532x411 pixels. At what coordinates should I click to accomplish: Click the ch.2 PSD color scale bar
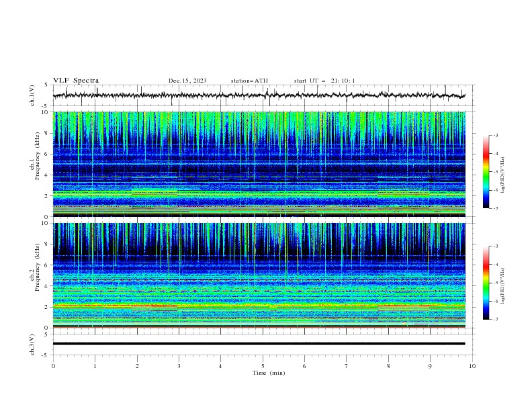click(x=486, y=283)
